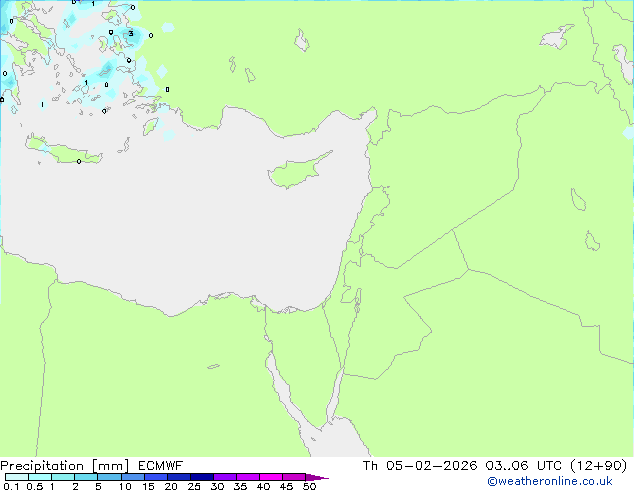This screenshot has width=634, height=490.
Task: Select the 45–50 mm legend swatch
Action: (x=294, y=477)
